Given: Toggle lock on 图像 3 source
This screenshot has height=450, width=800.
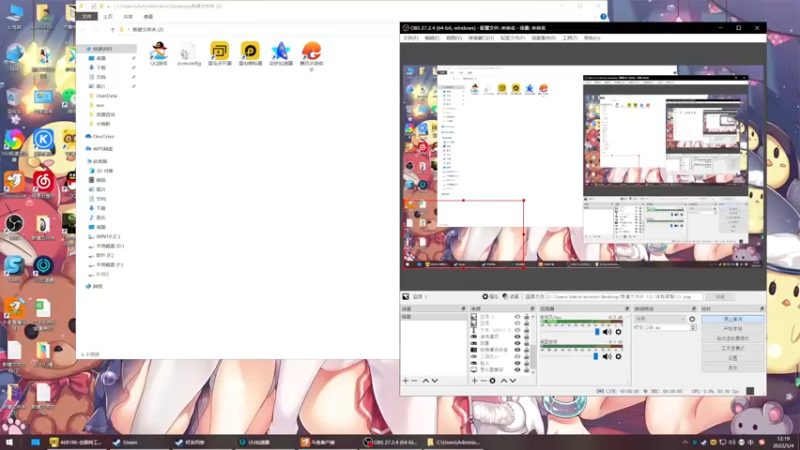Looking at the screenshot, I should coord(527,317).
